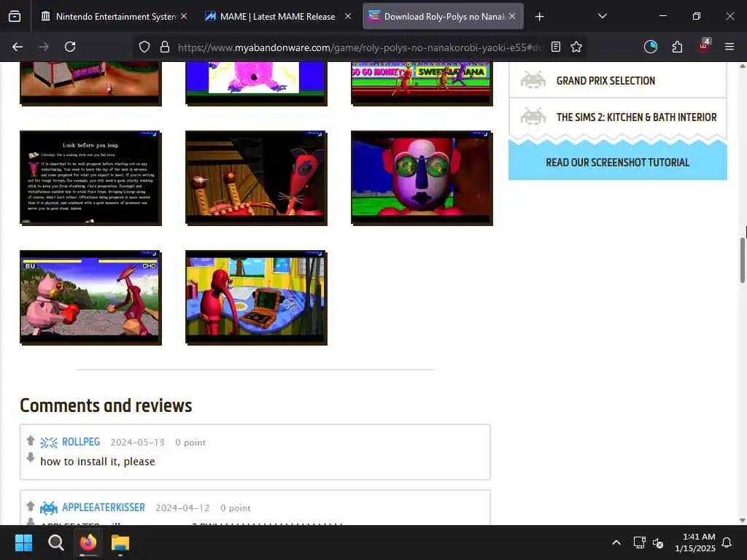Bookmark this page with the star

point(576,47)
